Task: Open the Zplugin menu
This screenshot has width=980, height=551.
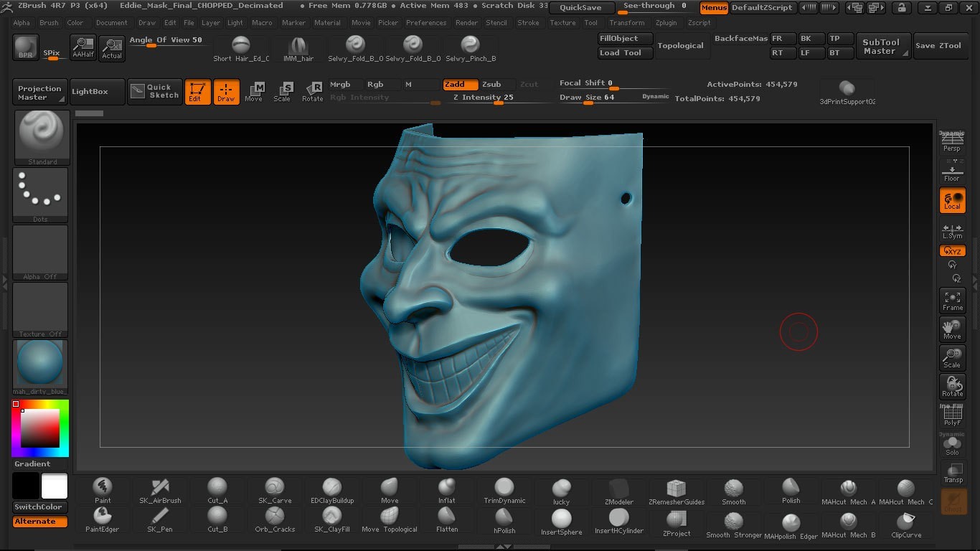Action: tap(666, 23)
